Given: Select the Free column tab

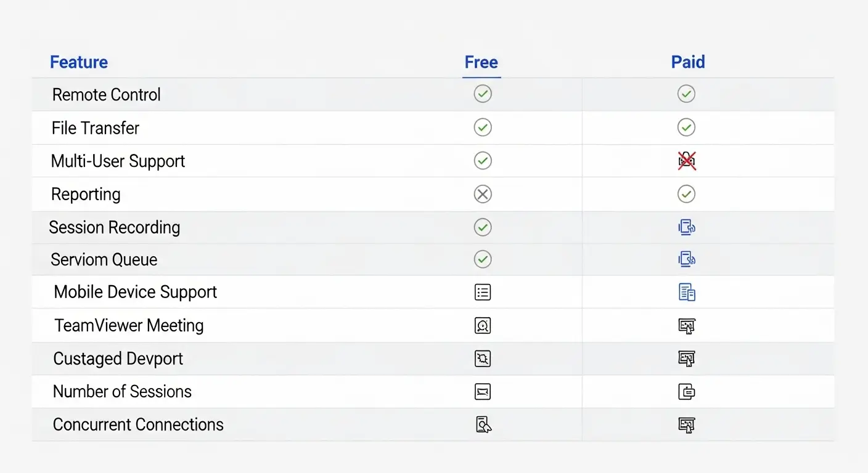Looking at the screenshot, I should click(x=481, y=62).
